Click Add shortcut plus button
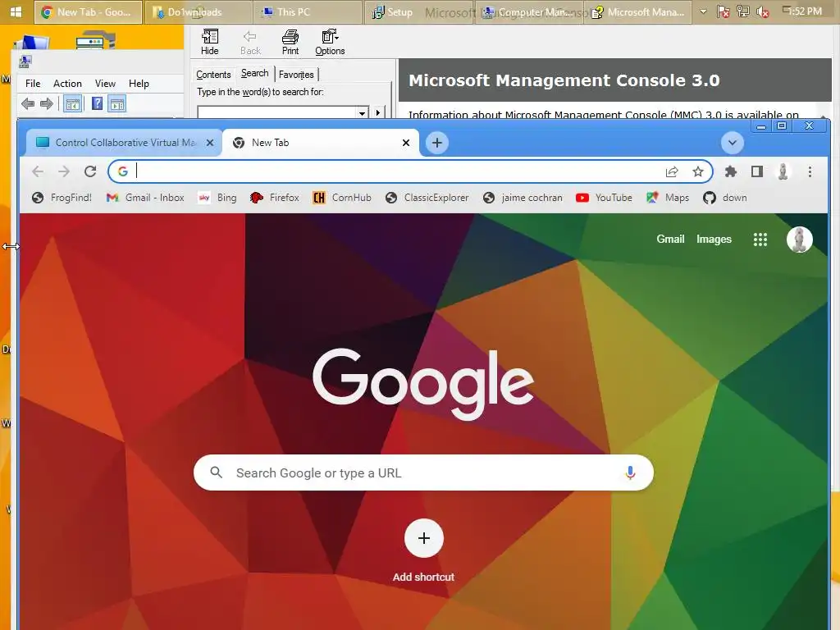This screenshot has height=630, width=840. 424,538
